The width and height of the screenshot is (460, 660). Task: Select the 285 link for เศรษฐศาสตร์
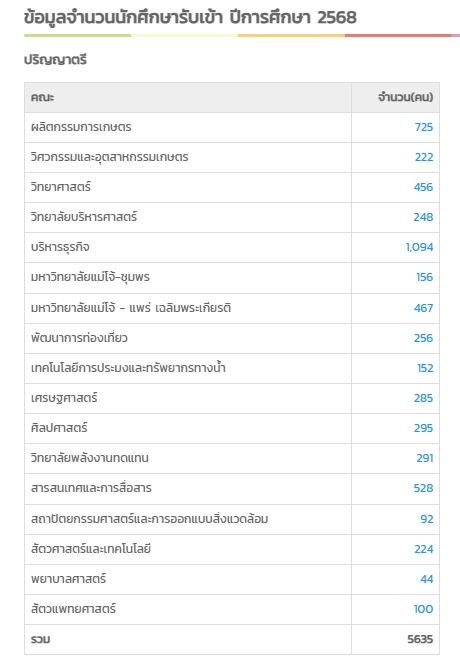(x=423, y=398)
